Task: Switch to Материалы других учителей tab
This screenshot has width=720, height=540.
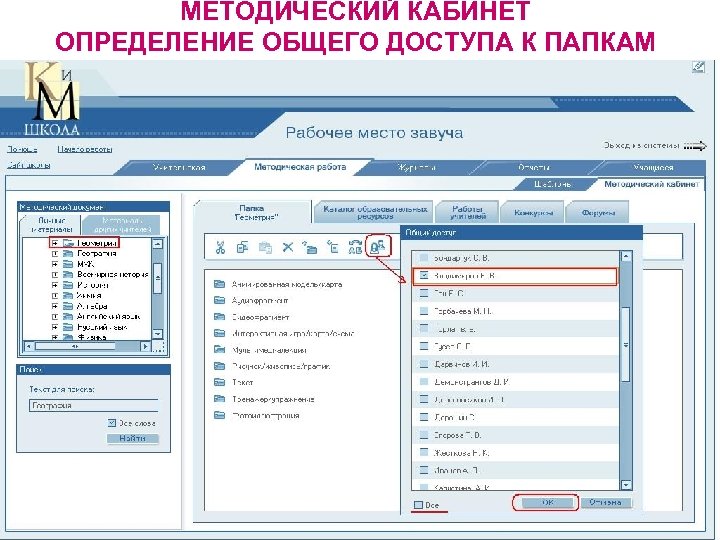Action: point(122,225)
